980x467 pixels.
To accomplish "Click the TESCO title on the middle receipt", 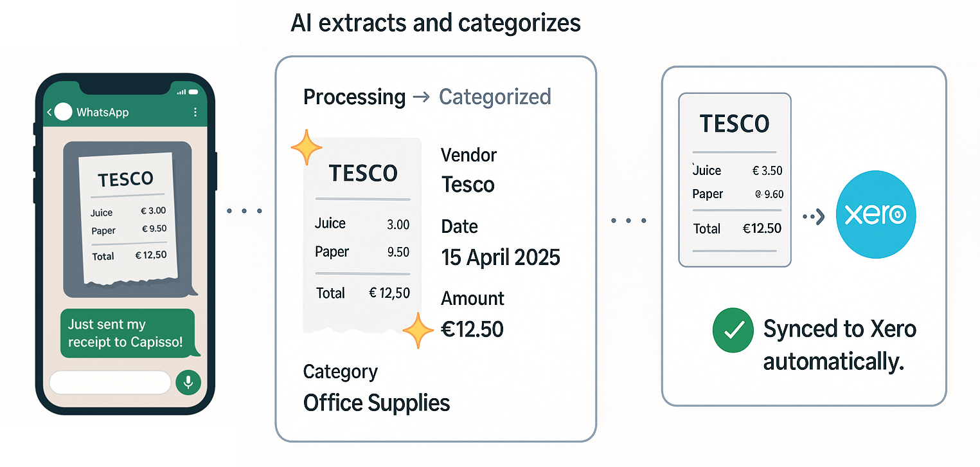I will coord(363,173).
